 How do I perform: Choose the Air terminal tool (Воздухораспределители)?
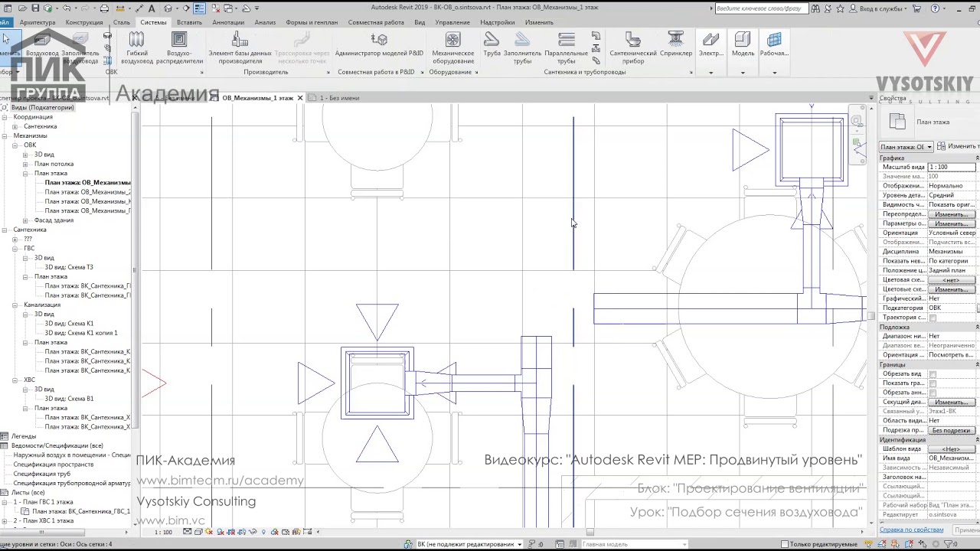point(179,47)
